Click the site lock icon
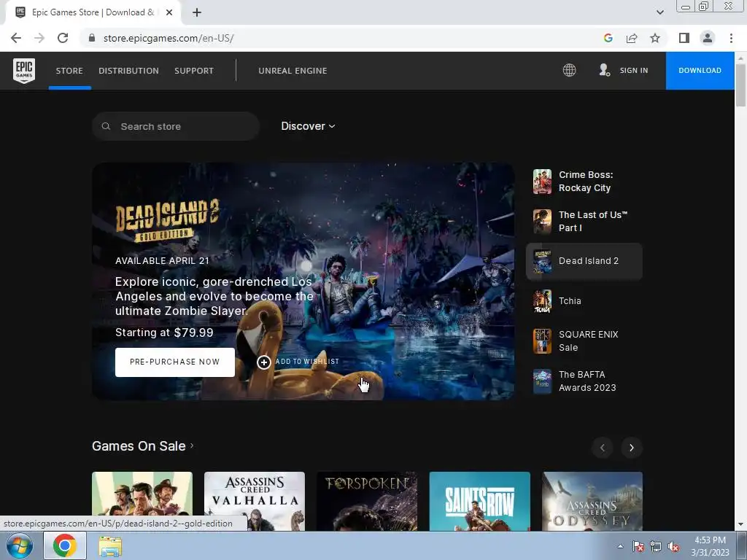Image resolution: width=747 pixels, height=560 pixels. click(x=92, y=38)
